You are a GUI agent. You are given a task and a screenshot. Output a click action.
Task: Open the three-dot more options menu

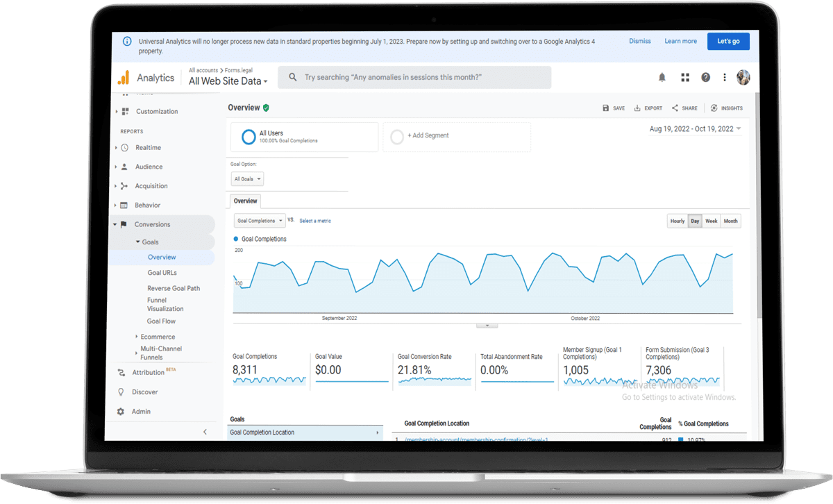(725, 77)
